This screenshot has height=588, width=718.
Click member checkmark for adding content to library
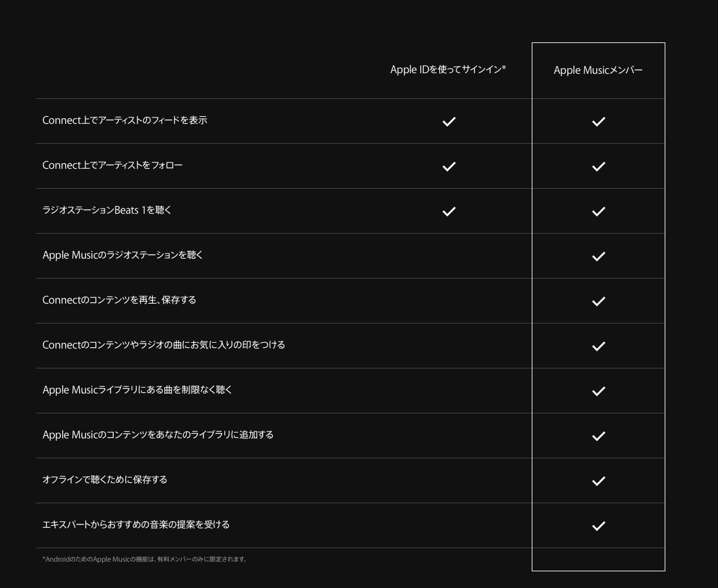[x=599, y=436]
